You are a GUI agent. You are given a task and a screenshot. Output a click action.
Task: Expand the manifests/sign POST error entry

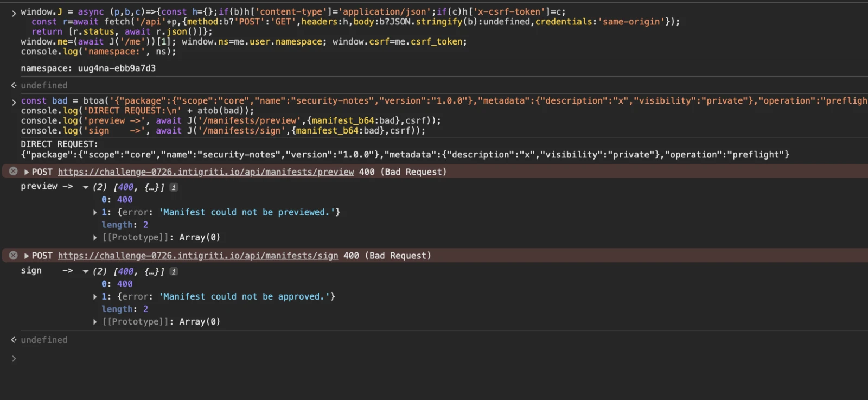pyautogui.click(x=27, y=256)
